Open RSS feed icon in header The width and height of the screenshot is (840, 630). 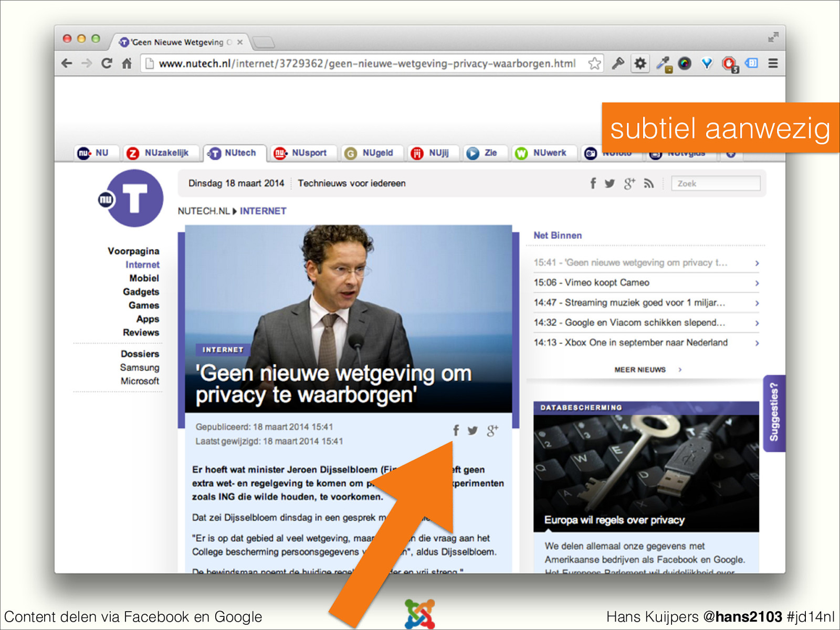point(649,183)
